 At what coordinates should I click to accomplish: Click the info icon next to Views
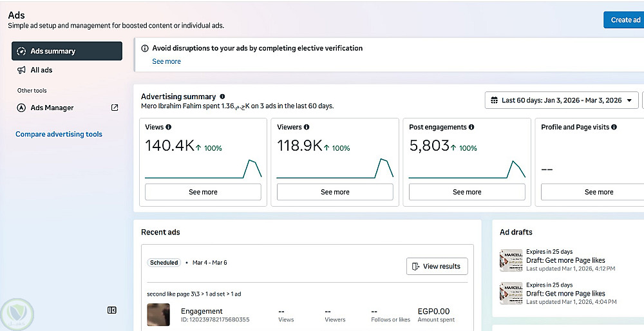[169, 128]
